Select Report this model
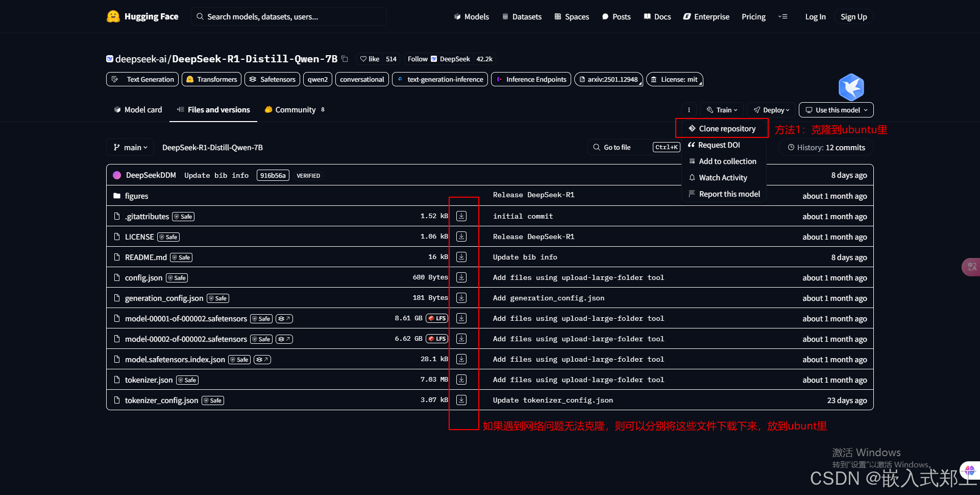 coord(724,194)
